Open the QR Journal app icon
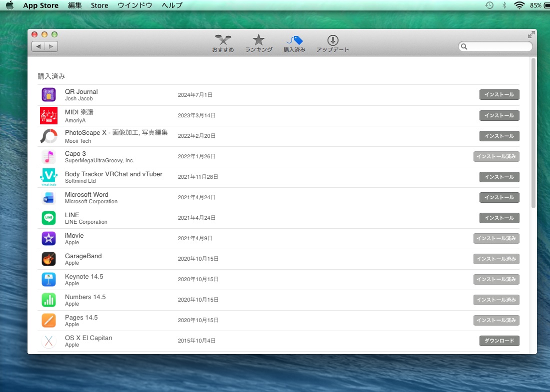Screen dimensions: 550x392 [48, 95]
